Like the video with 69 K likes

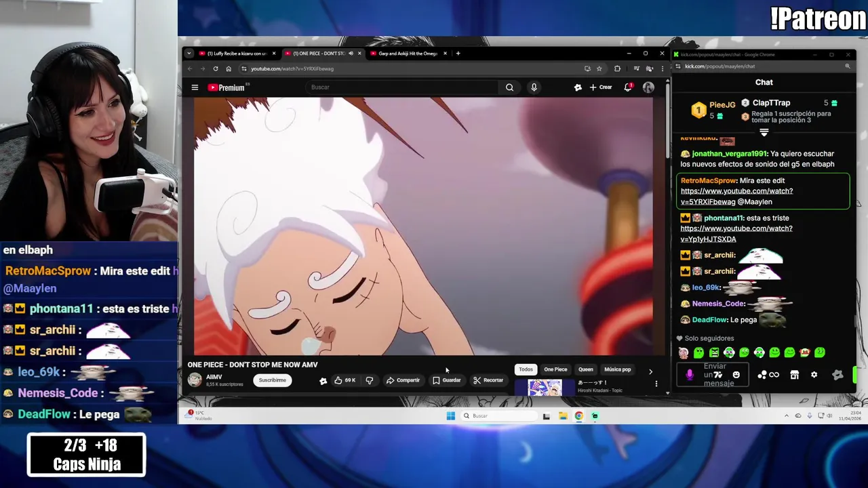[344, 380]
